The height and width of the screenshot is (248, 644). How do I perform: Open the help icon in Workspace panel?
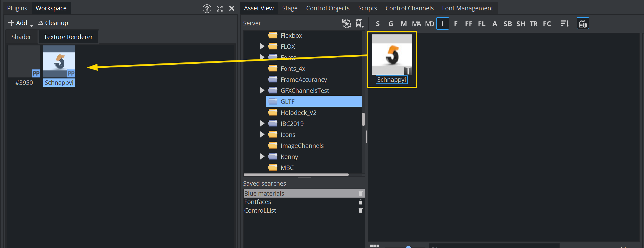click(x=207, y=9)
